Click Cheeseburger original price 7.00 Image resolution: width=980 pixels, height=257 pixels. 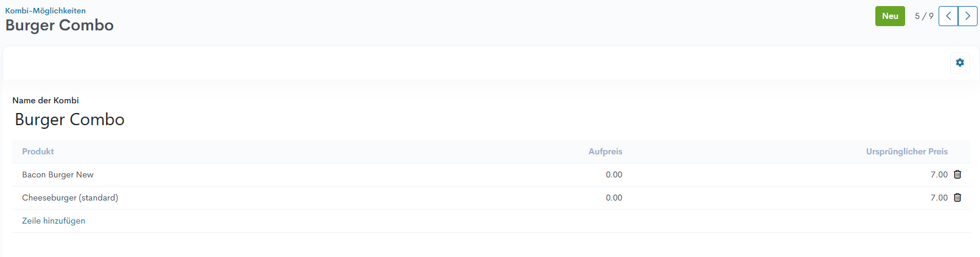click(939, 197)
